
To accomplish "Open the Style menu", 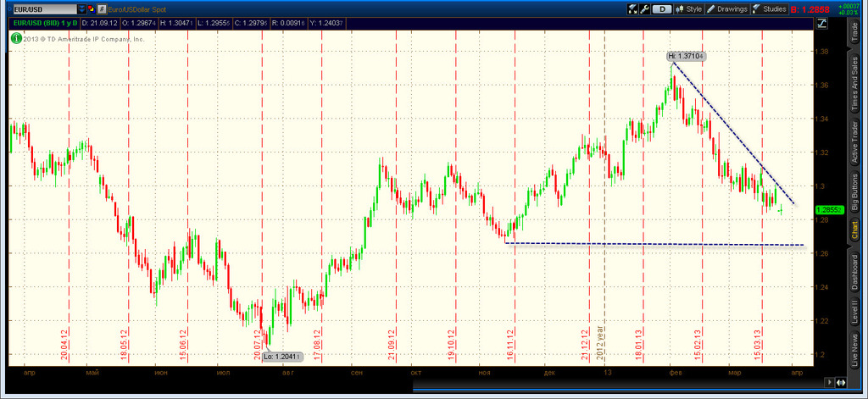I will pyautogui.click(x=688, y=9).
